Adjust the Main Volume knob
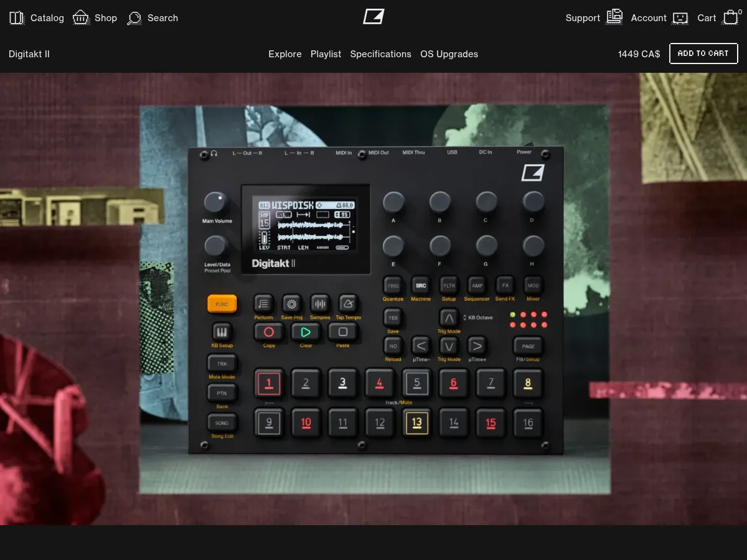The image size is (747, 560). tap(216, 203)
